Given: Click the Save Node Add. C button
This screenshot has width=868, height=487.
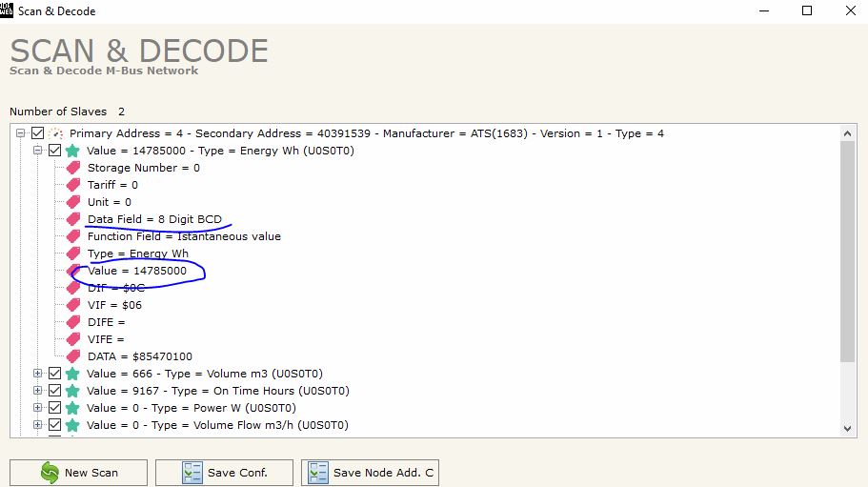Looking at the screenshot, I should pyautogui.click(x=370, y=473).
